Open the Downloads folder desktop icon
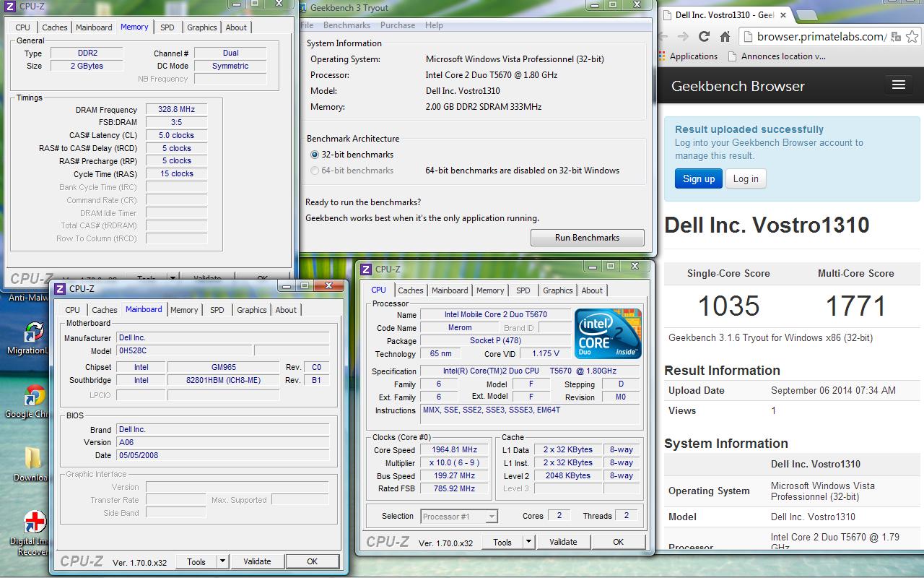This screenshot has height=578, width=924. 32,459
